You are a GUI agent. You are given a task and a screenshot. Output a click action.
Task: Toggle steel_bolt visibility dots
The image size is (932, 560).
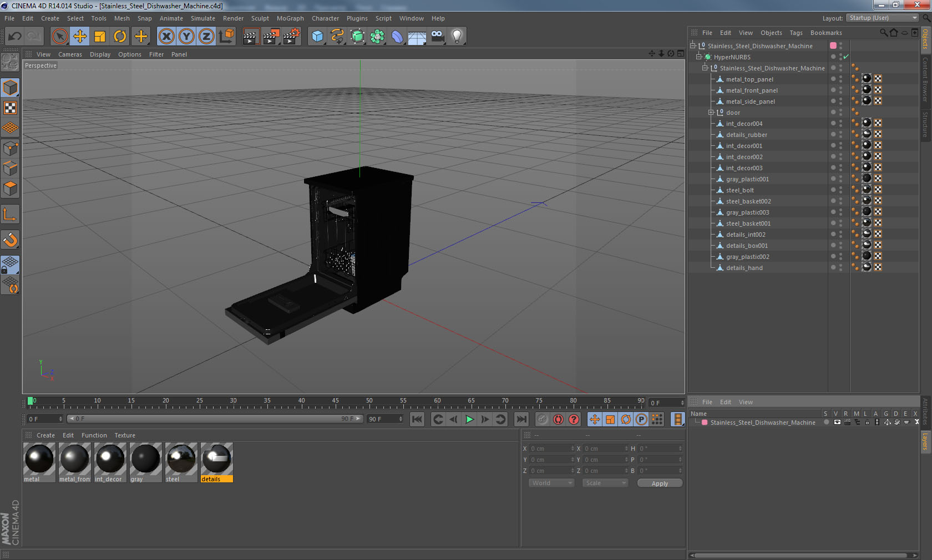840,190
